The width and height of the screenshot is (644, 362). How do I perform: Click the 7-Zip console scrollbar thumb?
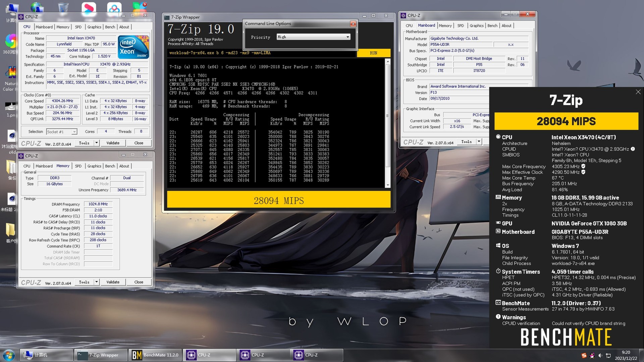click(388, 116)
